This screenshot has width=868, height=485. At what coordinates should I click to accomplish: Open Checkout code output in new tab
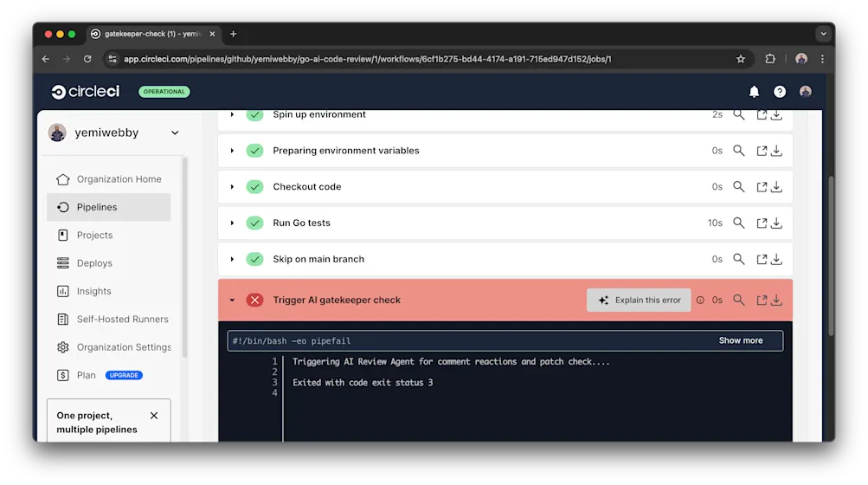click(x=762, y=187)
